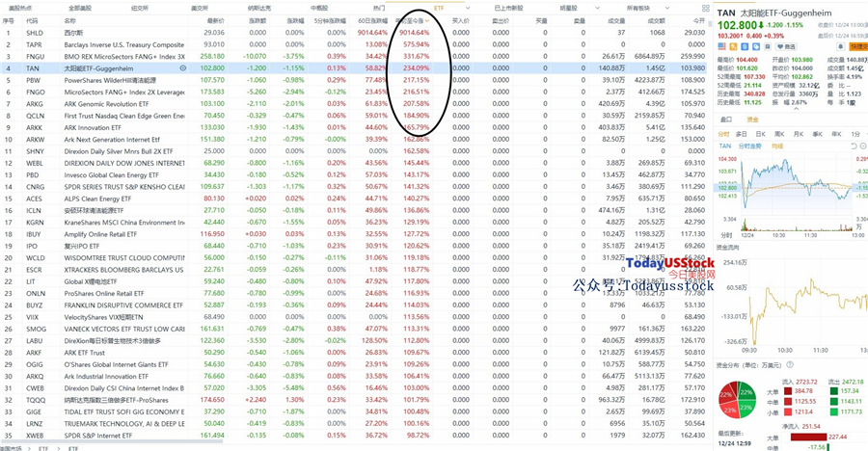Image resolution: width=868 pixels, height=451 pixels.
Task: Toggle the 均线 average line legend
Action: [x=777, y=146]
